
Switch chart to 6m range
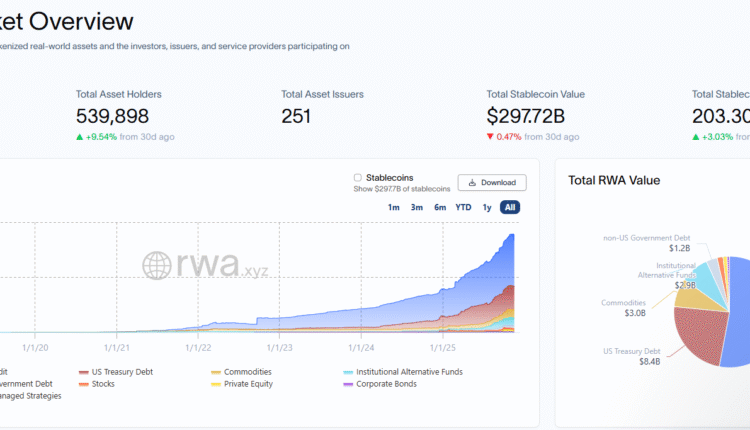440,207
